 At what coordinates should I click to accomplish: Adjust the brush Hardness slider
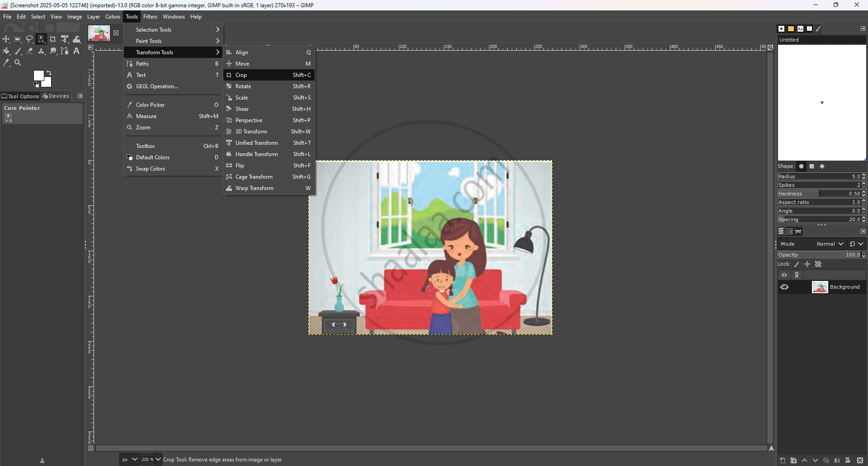click(819, 194)
